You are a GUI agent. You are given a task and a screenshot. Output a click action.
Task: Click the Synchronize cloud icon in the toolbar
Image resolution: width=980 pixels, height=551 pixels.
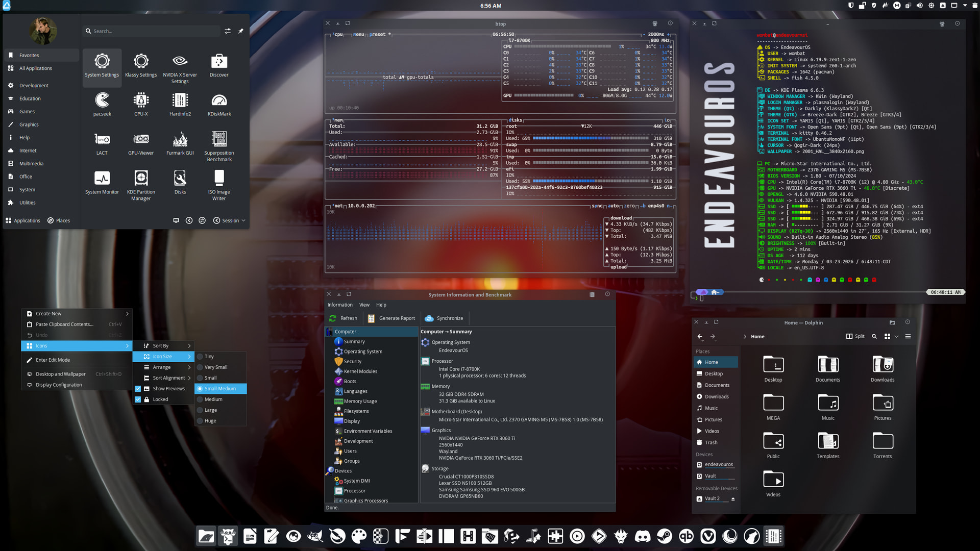(429, 318)
